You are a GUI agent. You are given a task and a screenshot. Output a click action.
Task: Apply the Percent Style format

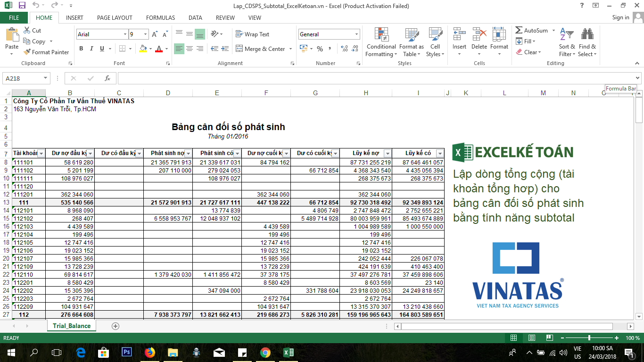(x=320, y=49)
